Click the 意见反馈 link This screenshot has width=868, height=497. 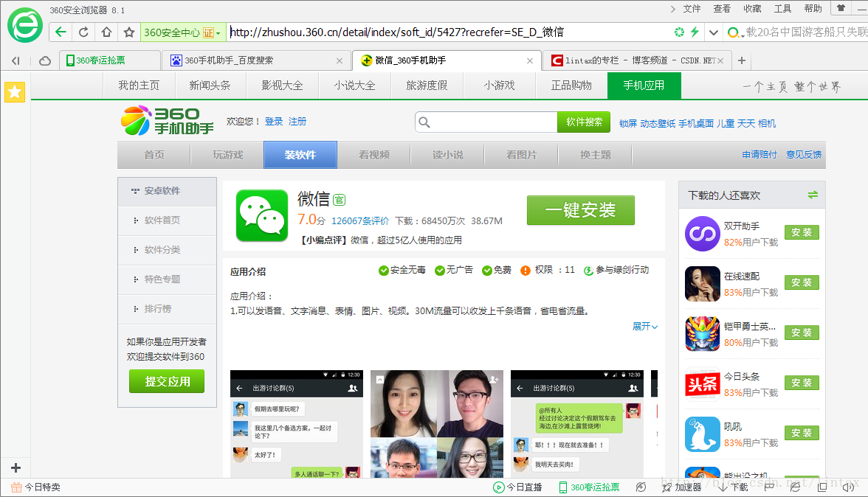(804, 154)
